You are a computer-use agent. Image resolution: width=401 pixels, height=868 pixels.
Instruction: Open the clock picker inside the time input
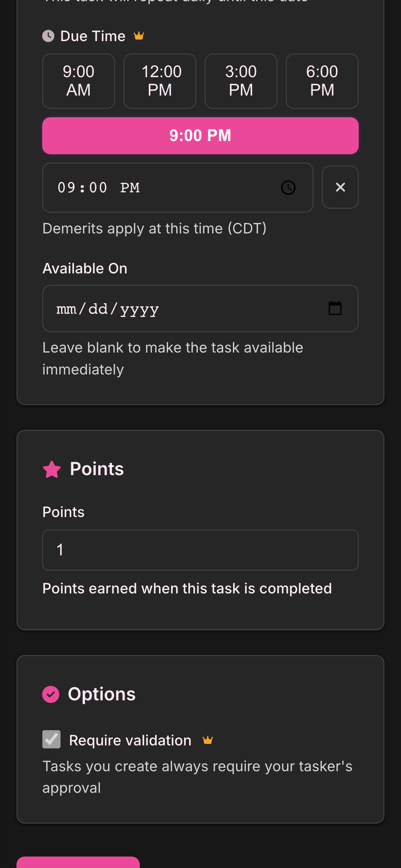point(288,188)
